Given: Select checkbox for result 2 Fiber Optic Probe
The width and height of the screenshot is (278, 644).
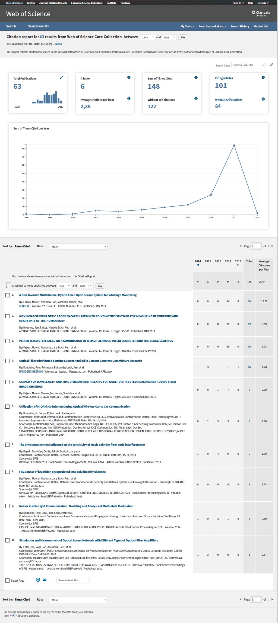Looking at the screenshot, I should click(x=8, y=316).
